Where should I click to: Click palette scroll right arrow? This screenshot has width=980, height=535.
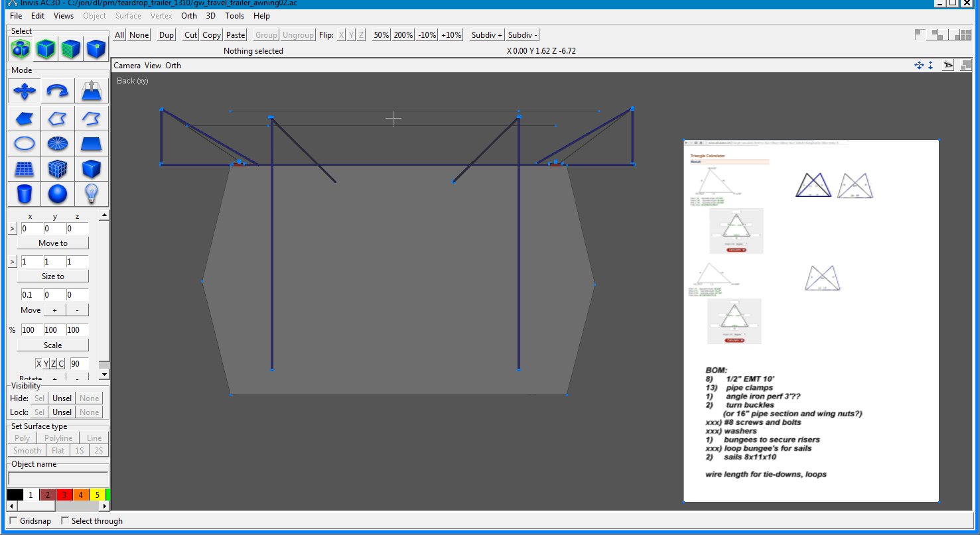(x=104, y=506)
